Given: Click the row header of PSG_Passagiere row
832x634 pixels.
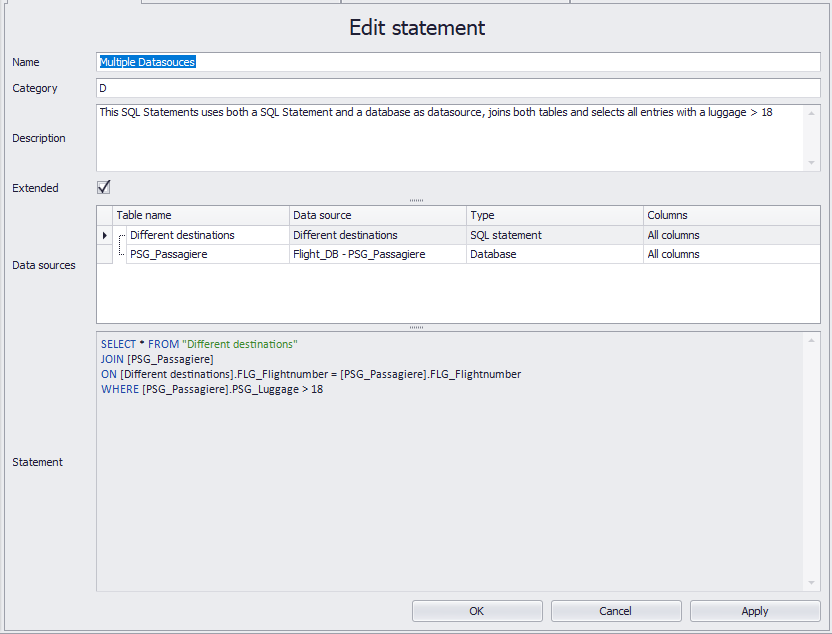Looking at the screenshot, I should click(105, 254).
